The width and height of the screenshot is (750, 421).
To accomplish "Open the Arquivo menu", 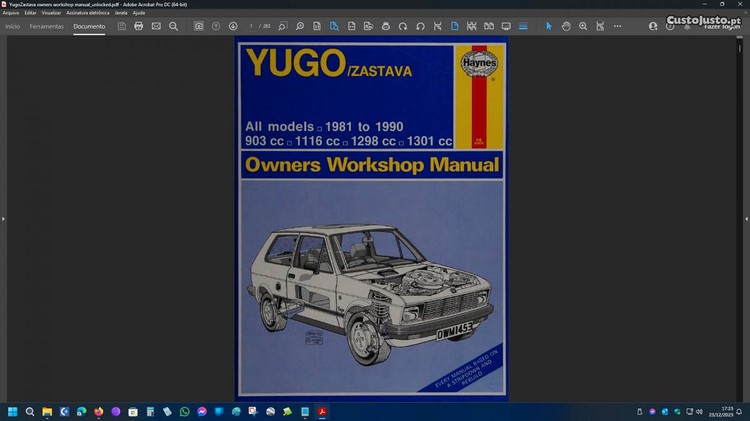I will 11,13.
